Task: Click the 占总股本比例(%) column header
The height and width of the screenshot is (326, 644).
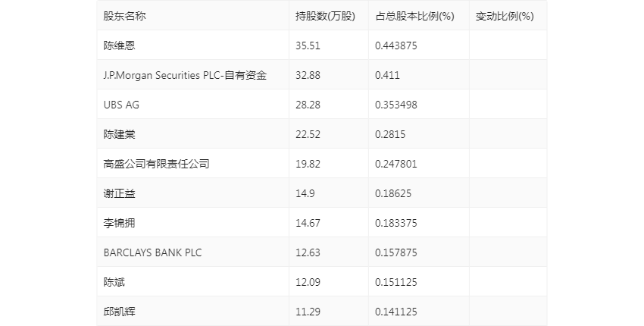Action: pyautogui.click(x=414, y=16)
